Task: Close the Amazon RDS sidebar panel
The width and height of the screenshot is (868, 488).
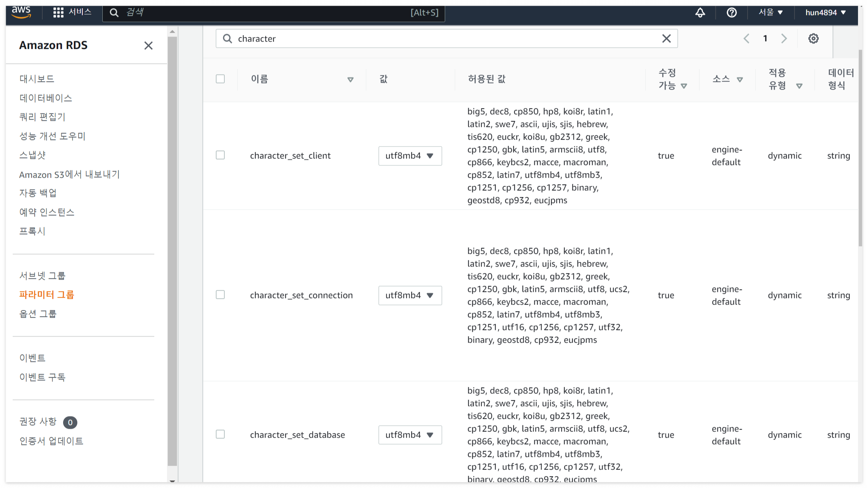Action: point(148,46)
